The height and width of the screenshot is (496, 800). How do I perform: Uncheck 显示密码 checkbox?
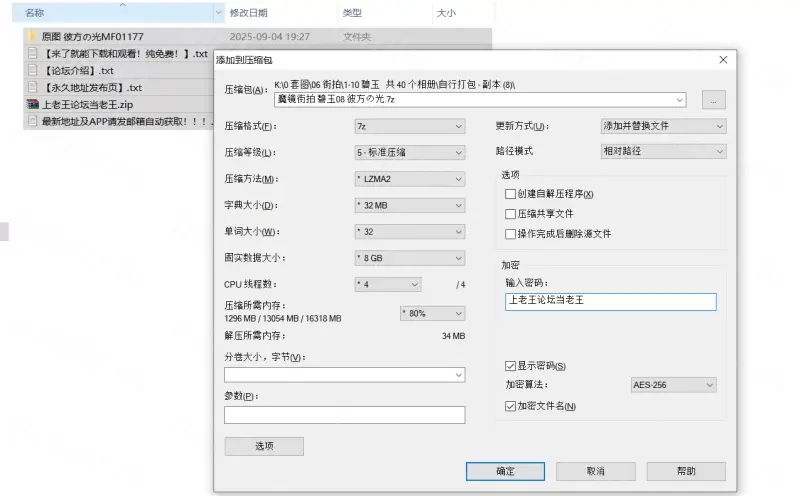[x=510, y=366]
